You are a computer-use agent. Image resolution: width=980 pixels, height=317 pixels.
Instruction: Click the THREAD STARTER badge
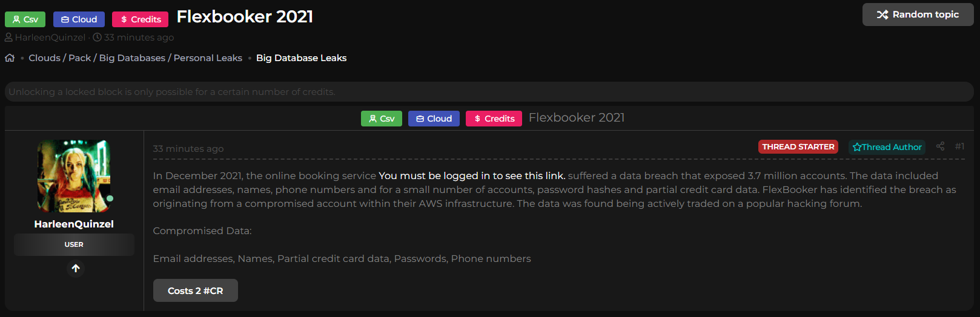tap(798, 147)
